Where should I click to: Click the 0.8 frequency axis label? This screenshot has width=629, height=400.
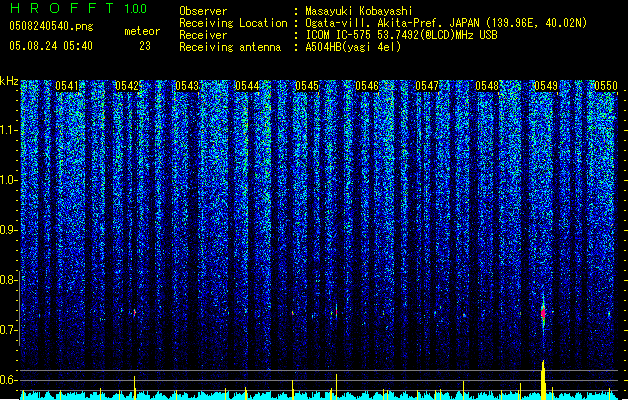(9, 280)
